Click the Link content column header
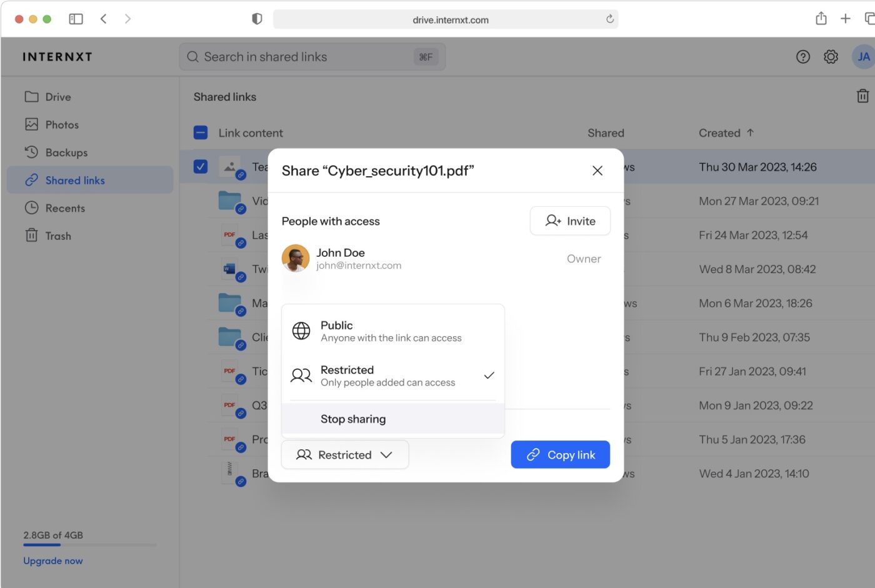Screen dimensions: 875x588 251,132
